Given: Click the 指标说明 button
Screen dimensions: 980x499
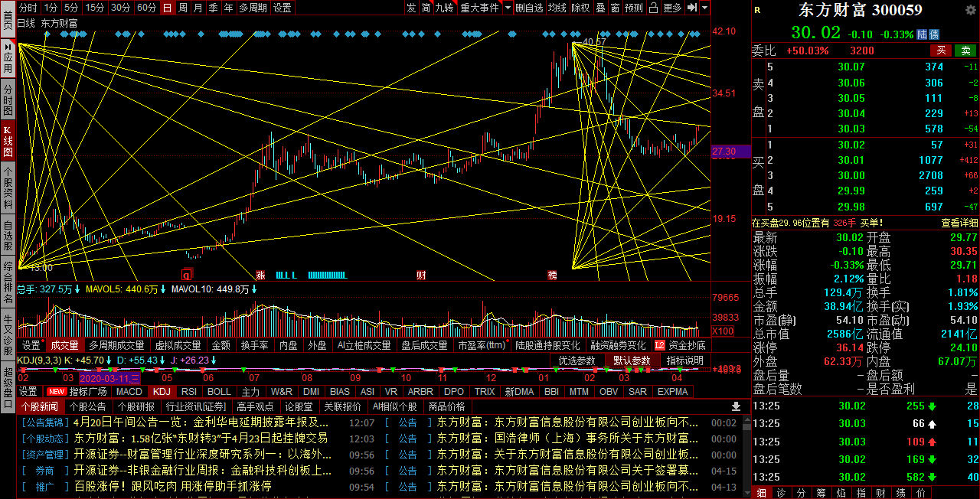Looking at the screenshot, I should click(x=684, y=360).
